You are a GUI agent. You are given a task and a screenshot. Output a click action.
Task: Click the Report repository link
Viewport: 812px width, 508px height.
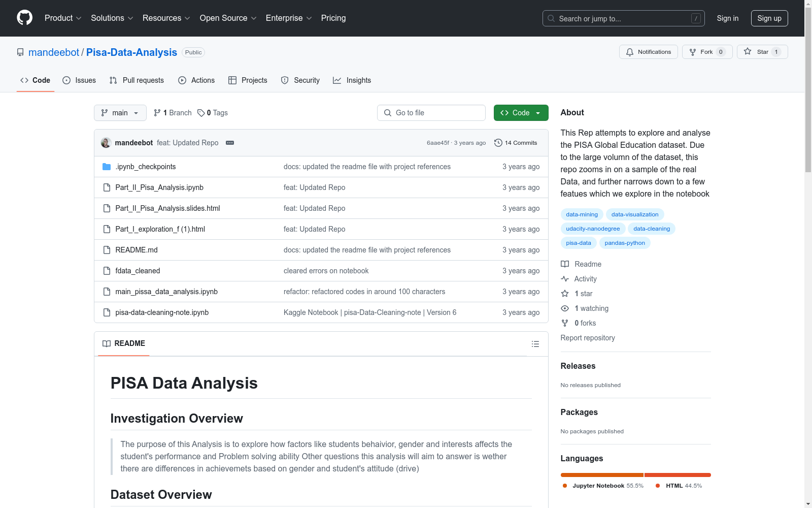(x=588, y=338)
